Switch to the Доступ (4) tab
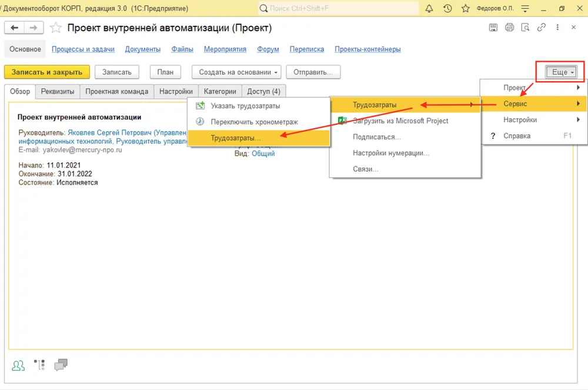Viewport: 588px width, 390px height. [x=263, y=92]
